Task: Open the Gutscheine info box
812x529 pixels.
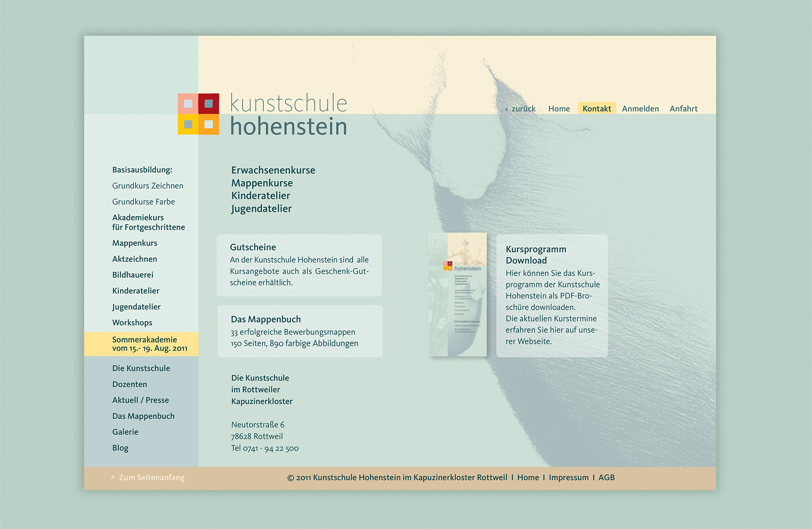Action: coord(299,265)
